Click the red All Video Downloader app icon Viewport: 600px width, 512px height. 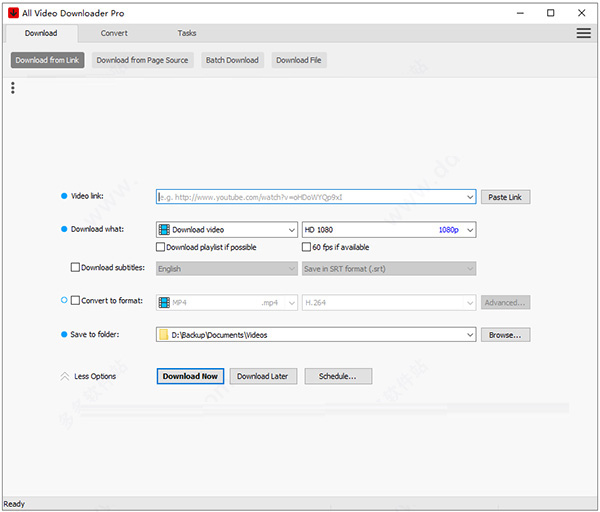pyautogui.click(x=13, y=13)
